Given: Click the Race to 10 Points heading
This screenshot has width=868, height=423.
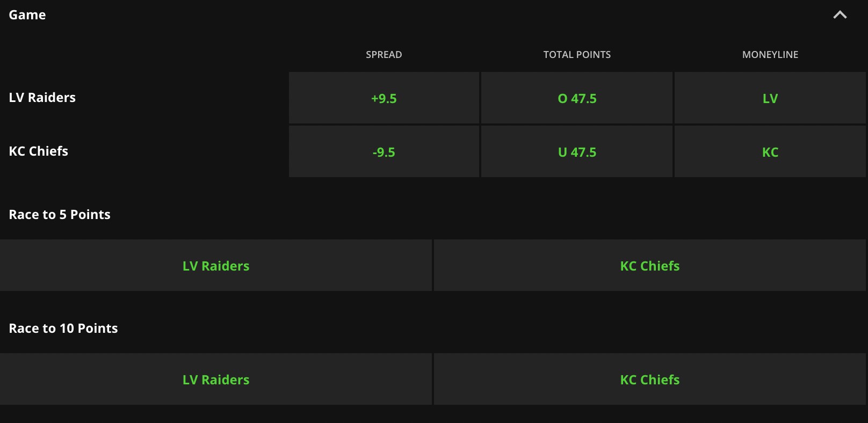Looking at the screenshot, I should [63, 329].
